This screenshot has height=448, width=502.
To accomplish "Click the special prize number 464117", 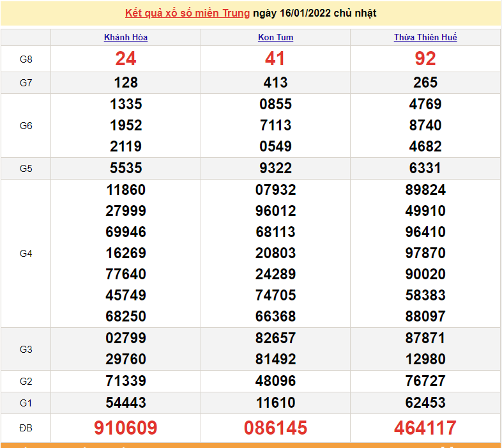I will [x=425, y=428].
